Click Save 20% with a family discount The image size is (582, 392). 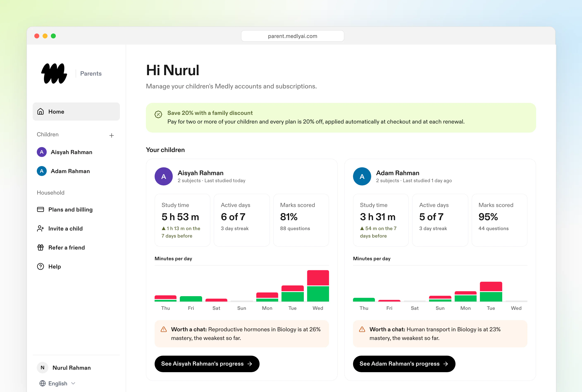[210, 113]
